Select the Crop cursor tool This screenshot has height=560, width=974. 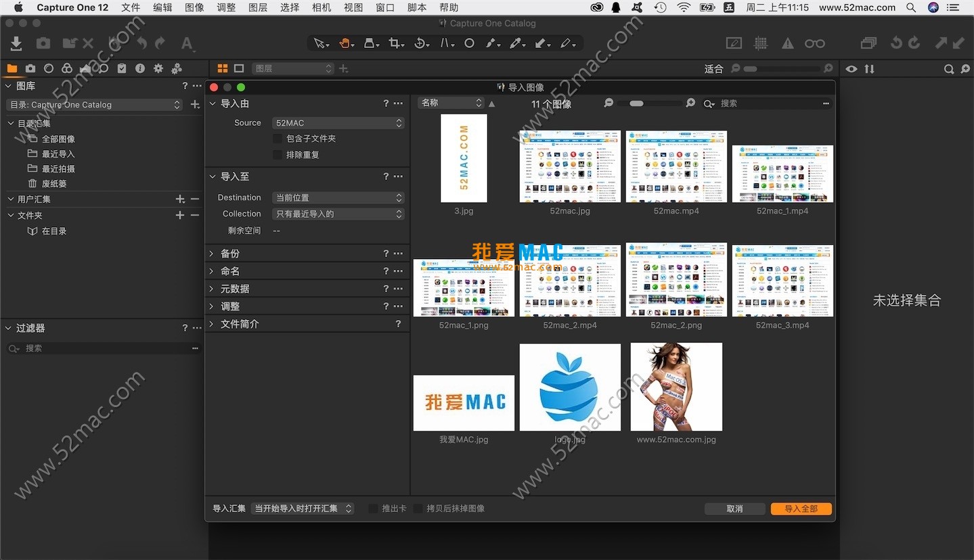point(396,43)
